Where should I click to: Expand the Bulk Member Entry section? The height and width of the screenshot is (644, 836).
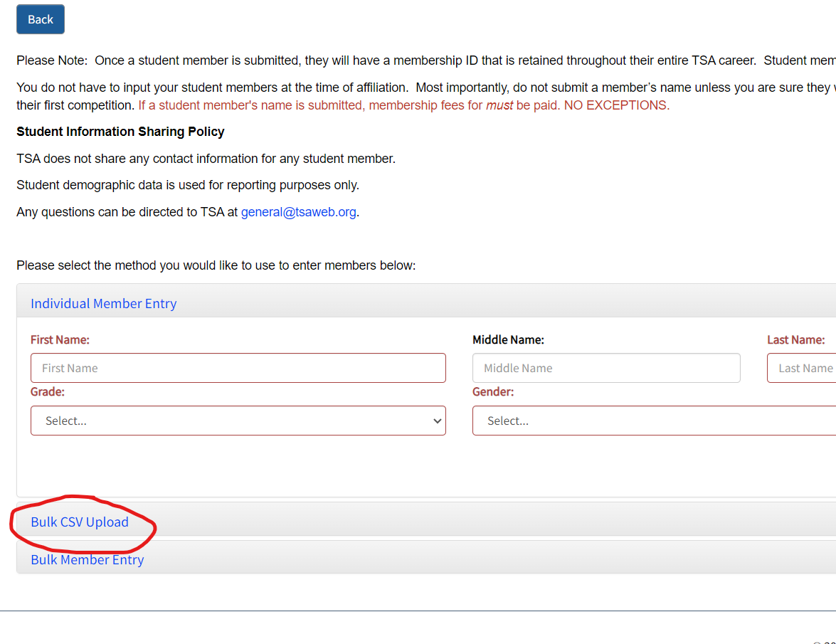point(87,560)
